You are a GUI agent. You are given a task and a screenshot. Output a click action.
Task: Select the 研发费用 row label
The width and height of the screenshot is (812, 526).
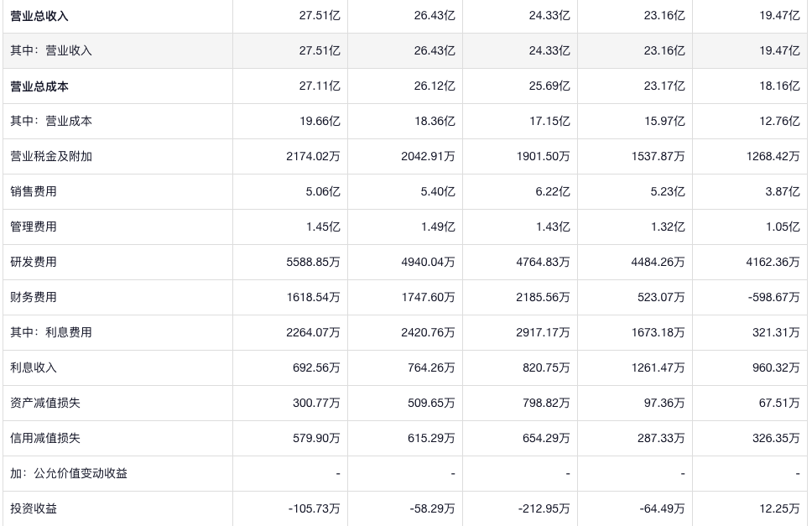[34, 263]
